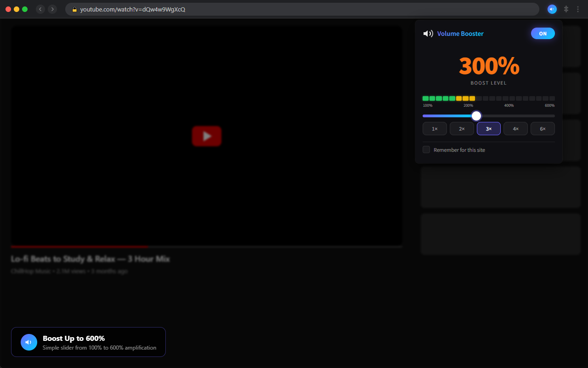The height and width of the screenshot is (368, 588).
Task: Maximize the window with the green button
Action: tap(25, 9)
